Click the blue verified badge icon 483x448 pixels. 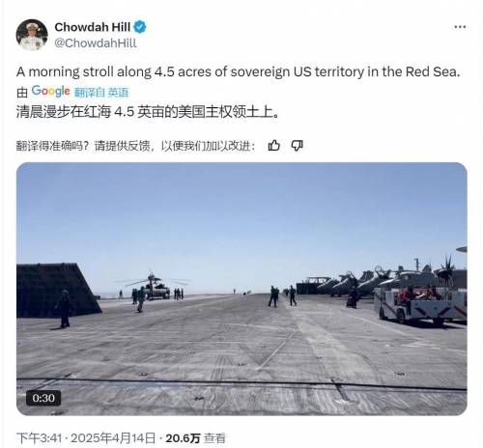(140, 27)
